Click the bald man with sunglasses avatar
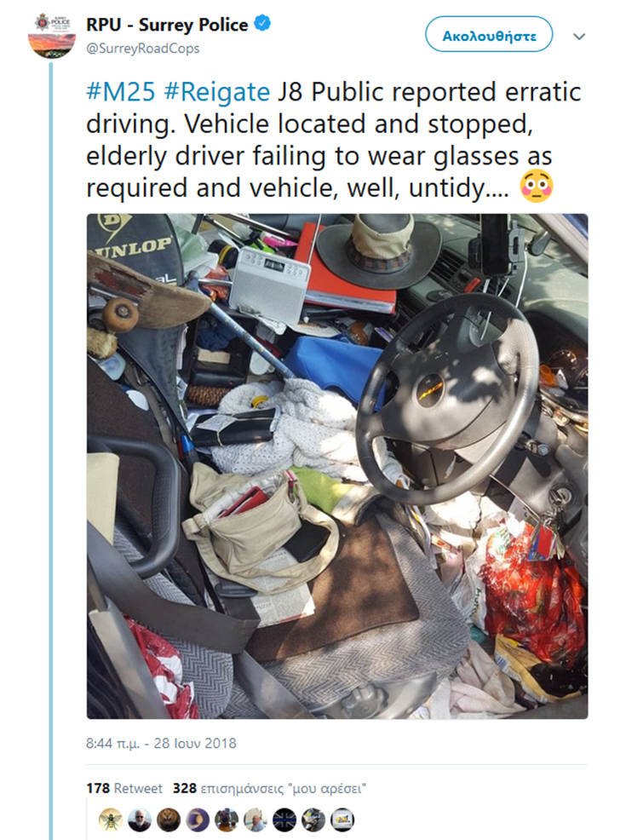 [x=139, y=820]
